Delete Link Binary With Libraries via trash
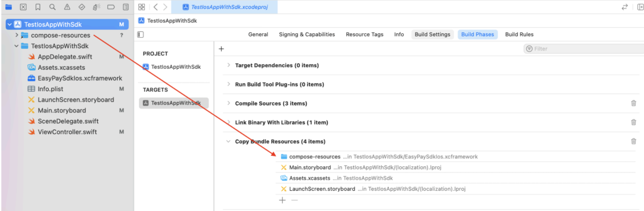Image resolution: width=644 pixels, height=211 pixels. click(633, 122)
